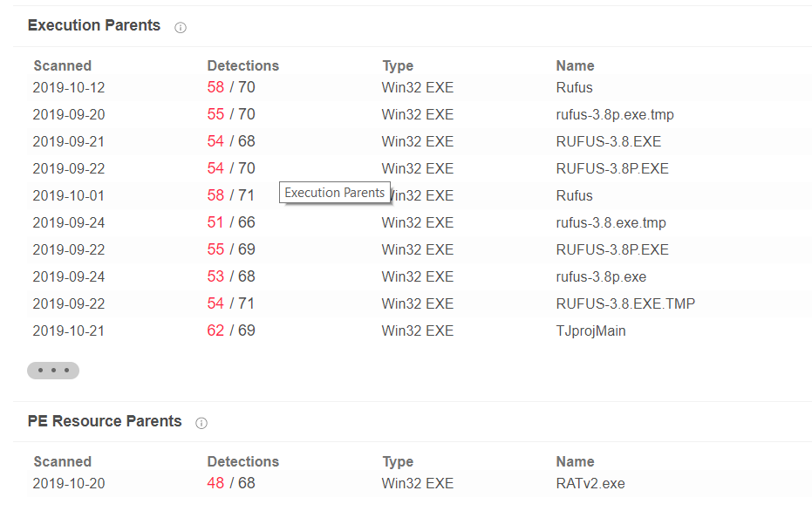Click the 48 / 68 detection score
812x511 pixels.
[x=231, y=483]
